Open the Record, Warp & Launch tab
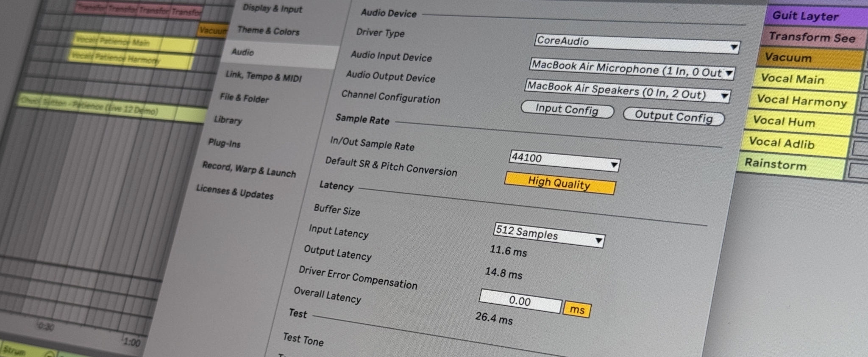The width and height of the screenshot is (868, 357). [249, 169]
